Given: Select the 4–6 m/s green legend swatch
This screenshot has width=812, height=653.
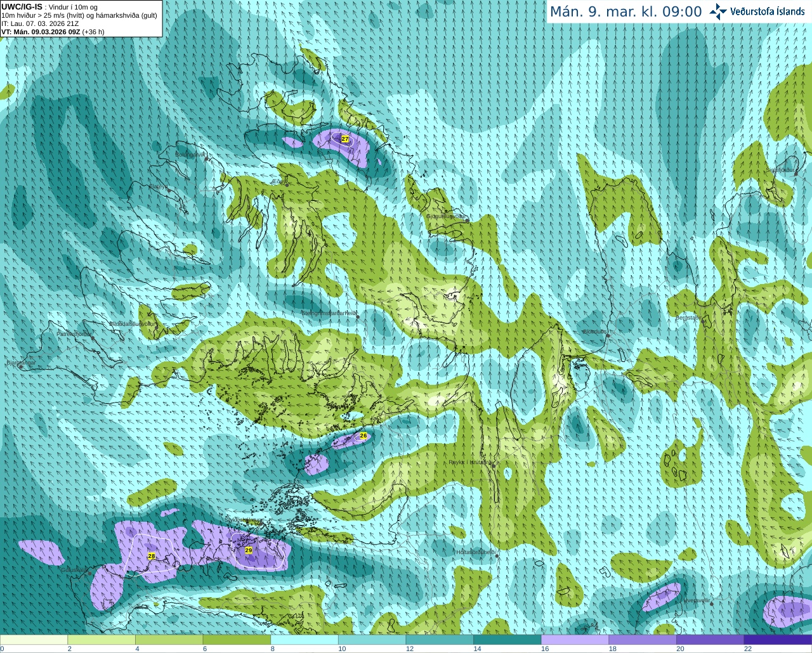Looking at the screenshot, I should pos(169,640).
